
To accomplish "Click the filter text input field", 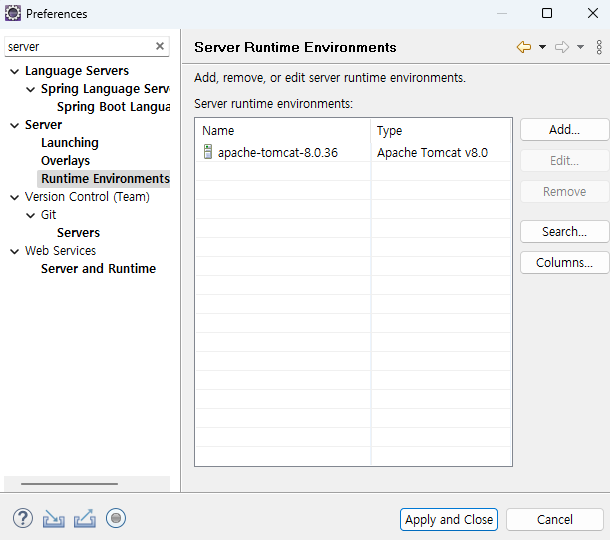I will 80,47.
